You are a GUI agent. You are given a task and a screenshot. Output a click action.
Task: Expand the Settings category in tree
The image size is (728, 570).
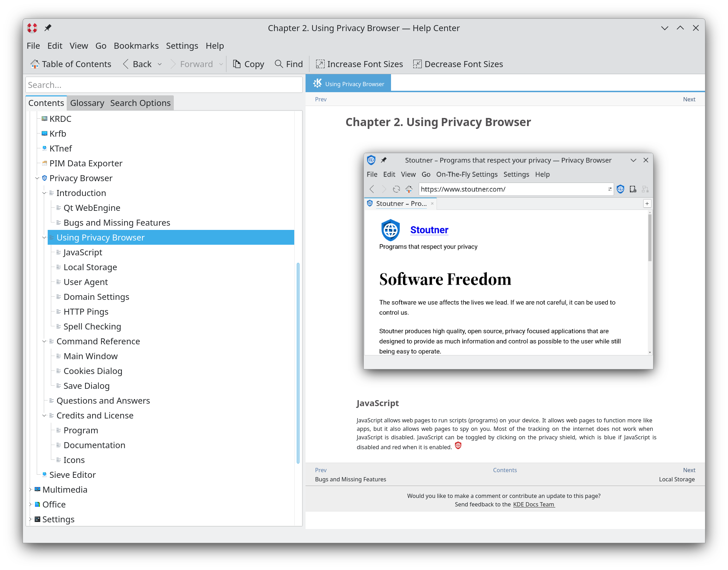pos(30,519)
